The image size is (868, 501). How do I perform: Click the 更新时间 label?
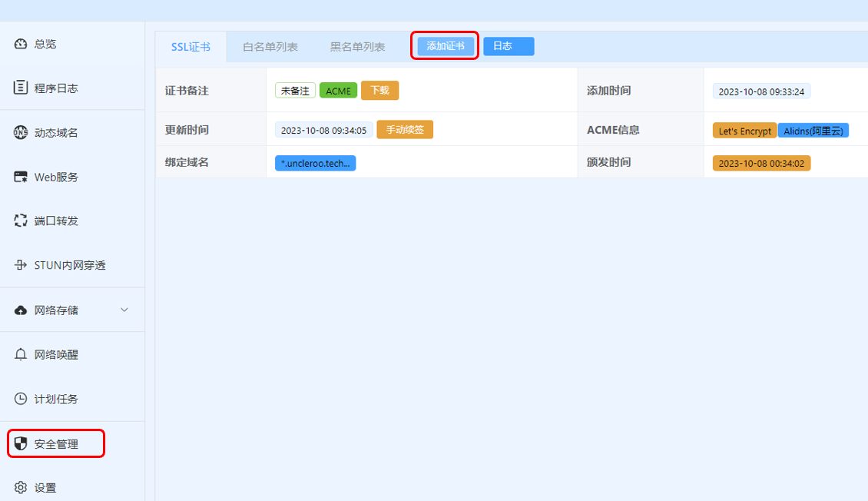(x=187, y=130)
